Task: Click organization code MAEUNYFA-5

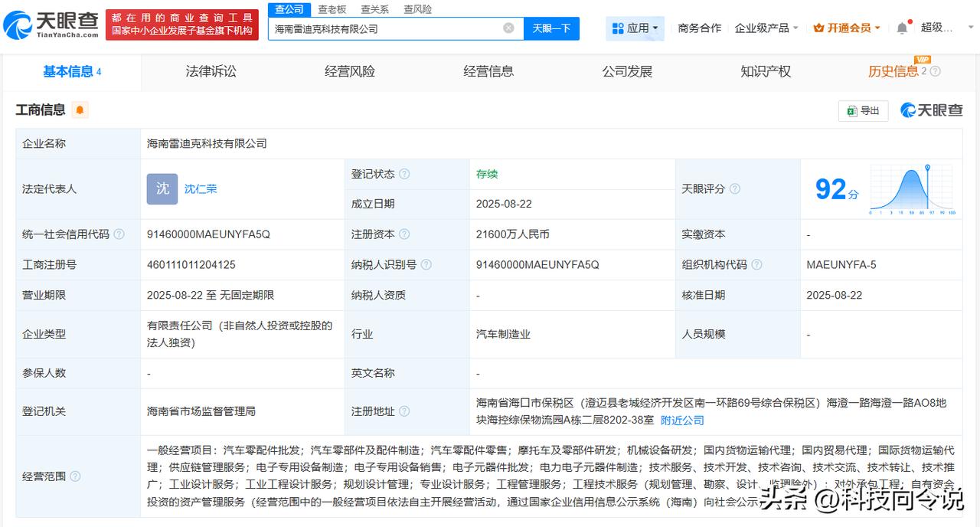Action: [841, 264]
